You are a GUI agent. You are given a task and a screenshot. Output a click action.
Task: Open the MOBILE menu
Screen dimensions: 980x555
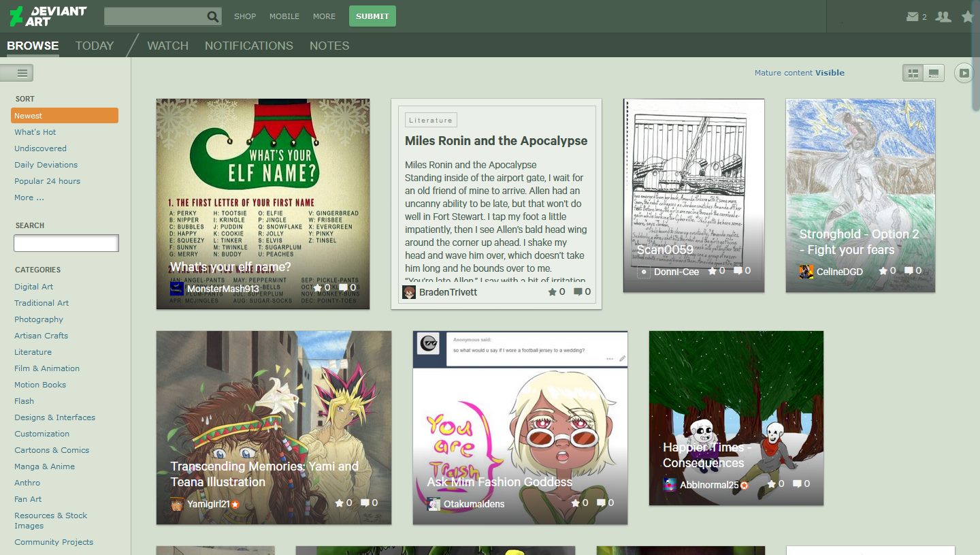point(284,16)
